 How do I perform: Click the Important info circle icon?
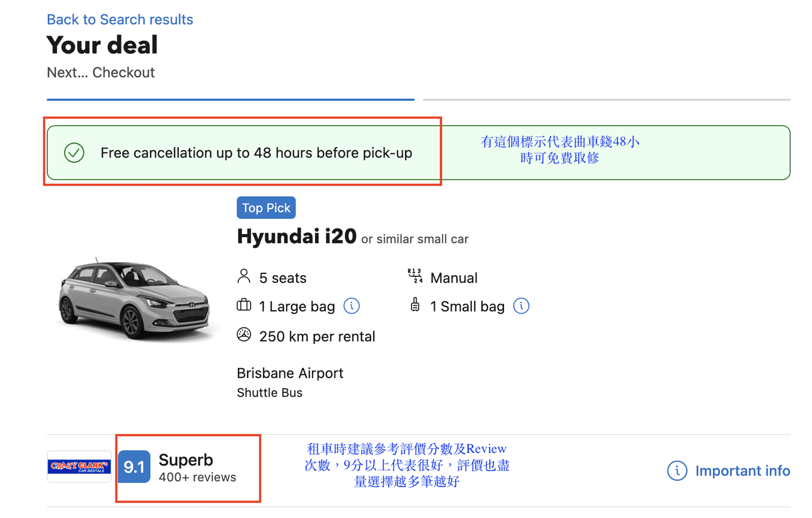677,471
